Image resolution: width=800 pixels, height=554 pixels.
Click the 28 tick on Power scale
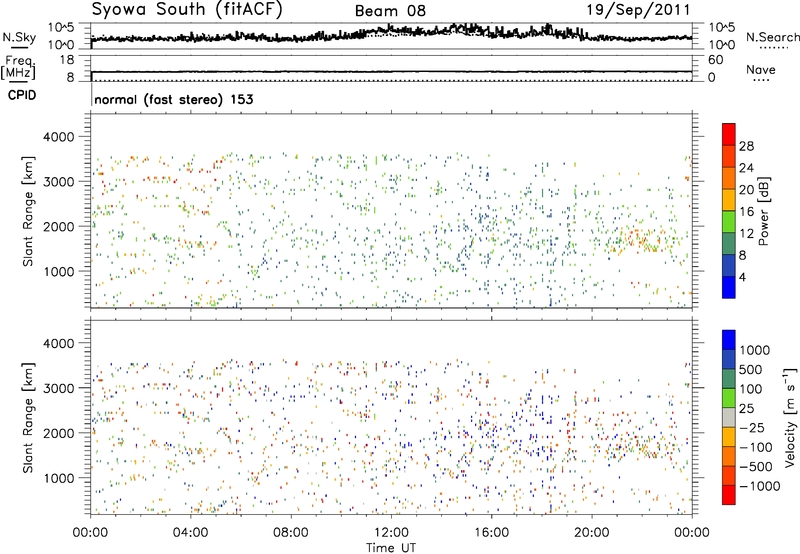click(746, 146)
